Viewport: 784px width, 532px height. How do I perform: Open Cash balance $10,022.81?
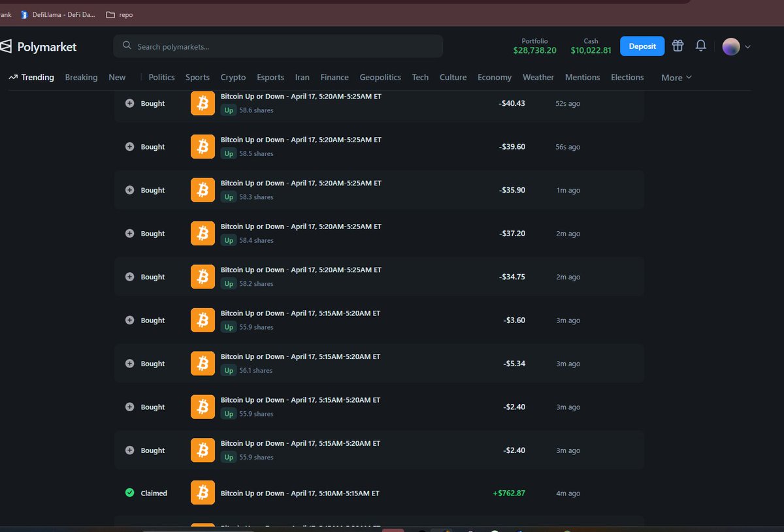(x=591, y=46)
